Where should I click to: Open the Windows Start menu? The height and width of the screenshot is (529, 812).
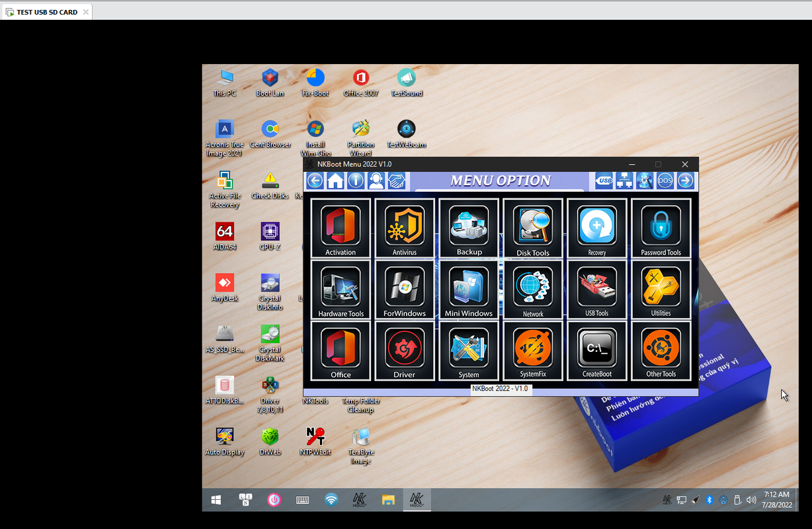[x=216, y=500]
